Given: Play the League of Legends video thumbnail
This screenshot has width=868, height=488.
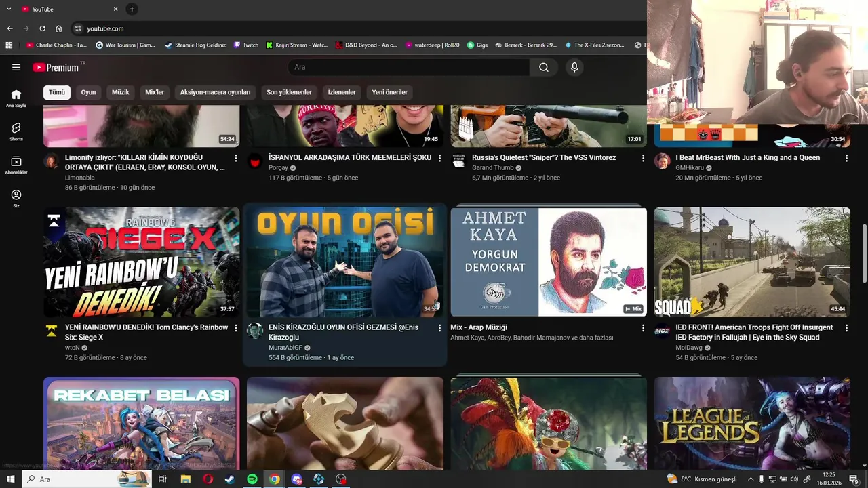Looking at the screenshot, I should 752,424.
